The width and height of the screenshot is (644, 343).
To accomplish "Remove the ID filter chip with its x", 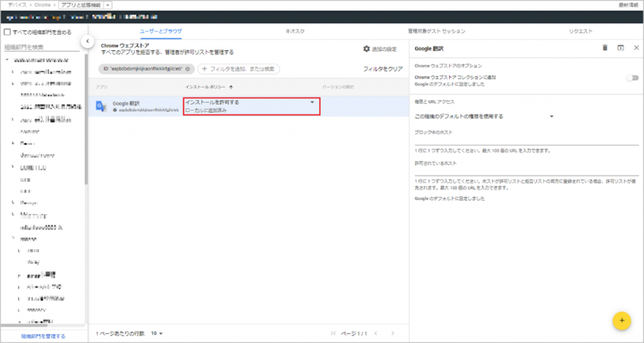I will [187, 69].
